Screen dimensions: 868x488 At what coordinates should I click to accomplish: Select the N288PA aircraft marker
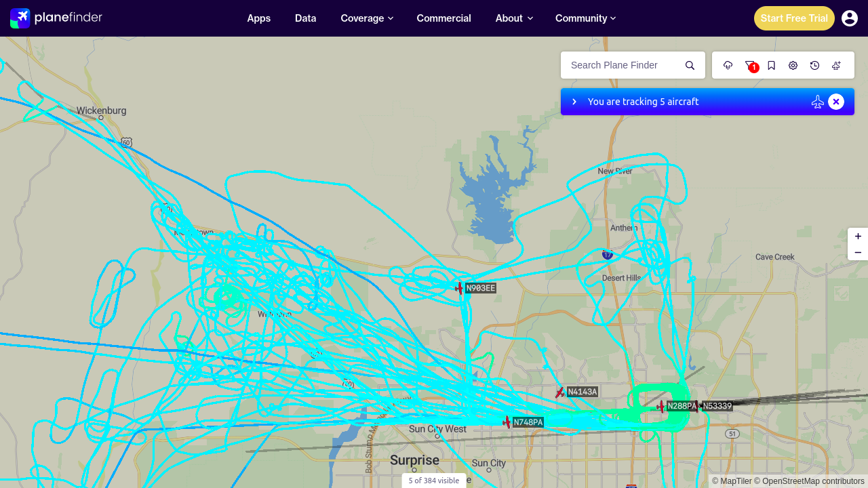click(x=661, y=407)
